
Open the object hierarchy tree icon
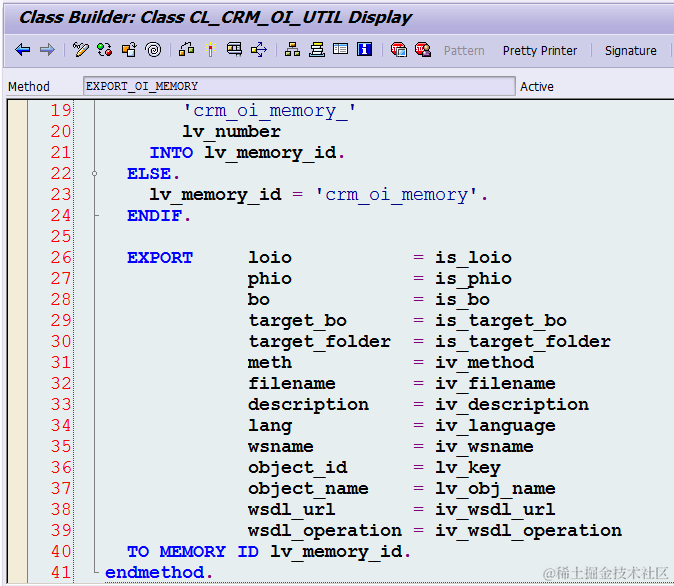tap(292, 50)
